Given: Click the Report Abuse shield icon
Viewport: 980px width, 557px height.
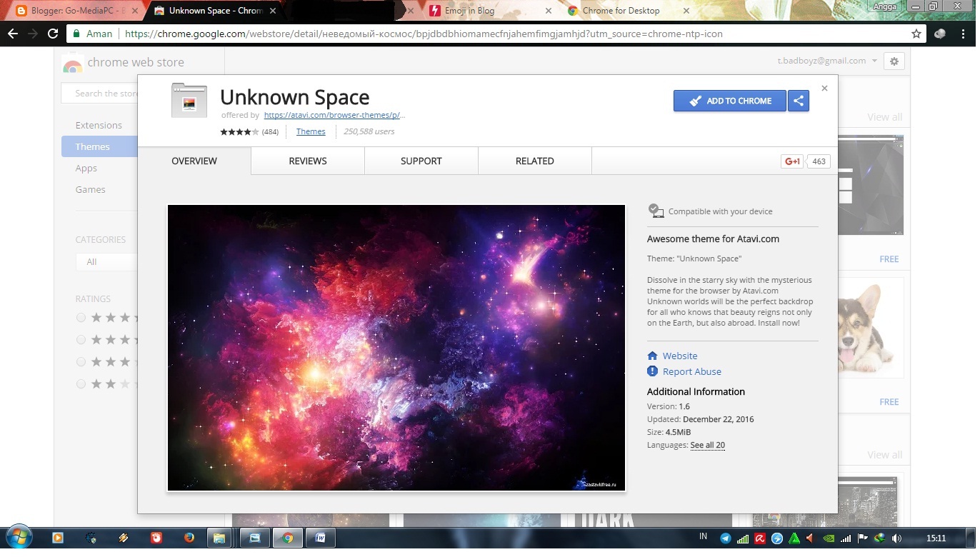Looking at the screenshot, I should (651, 371).
